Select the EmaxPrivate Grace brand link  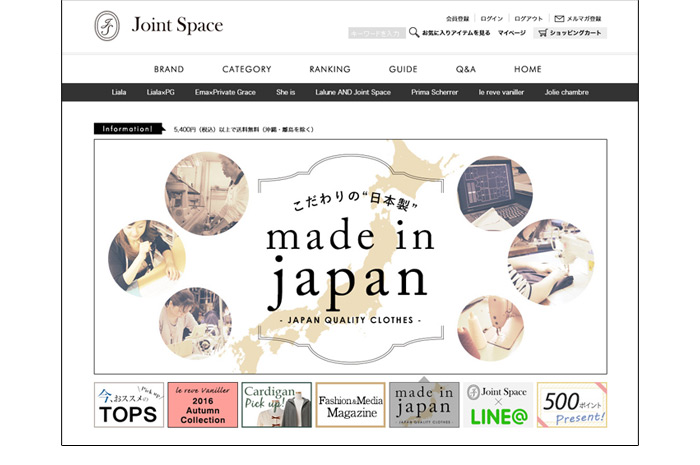(225, 92)
